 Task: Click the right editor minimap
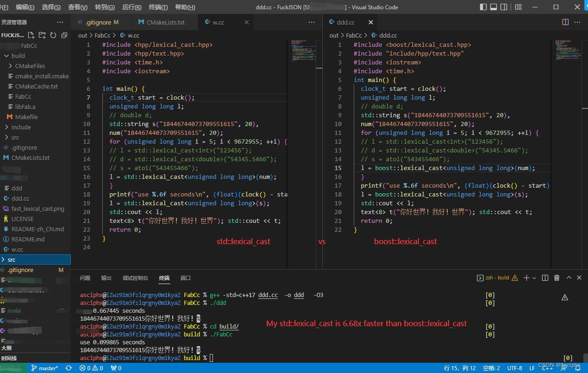coord(568,153)
